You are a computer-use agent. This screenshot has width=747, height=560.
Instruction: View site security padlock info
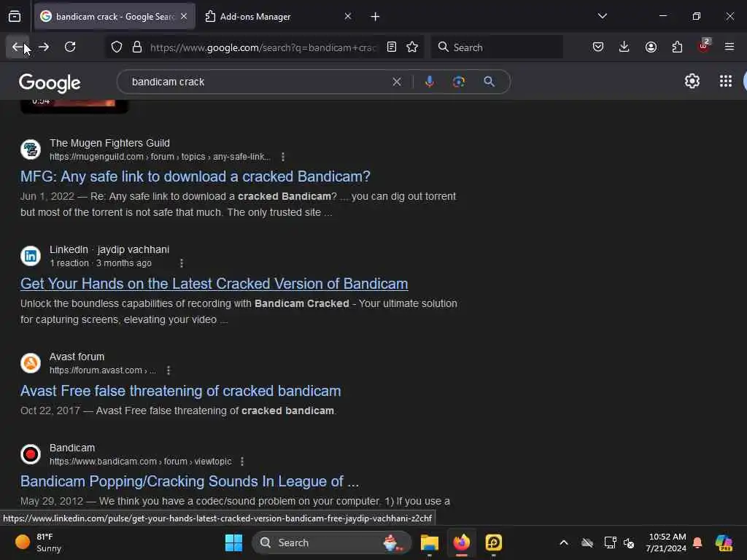click(136, 47)
